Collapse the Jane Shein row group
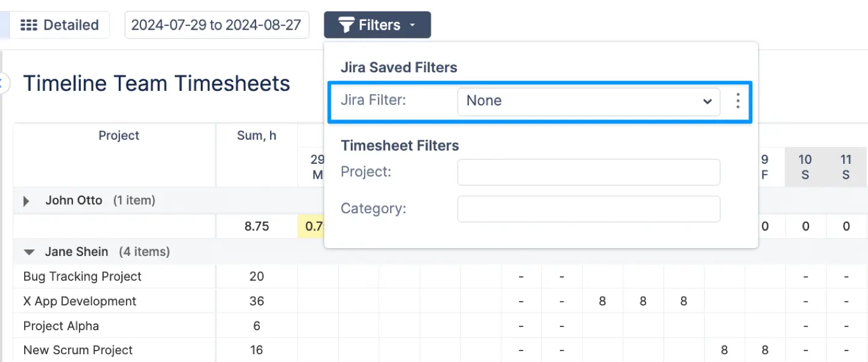This screenshot has width=868, height=362. 28,252
